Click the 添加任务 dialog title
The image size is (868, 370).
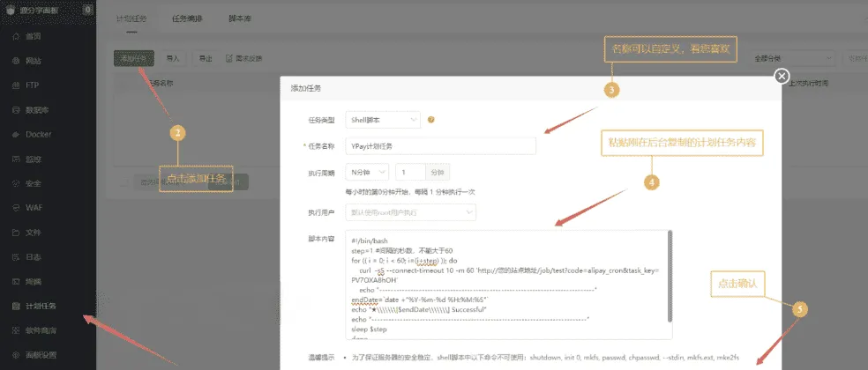[306, 88]
